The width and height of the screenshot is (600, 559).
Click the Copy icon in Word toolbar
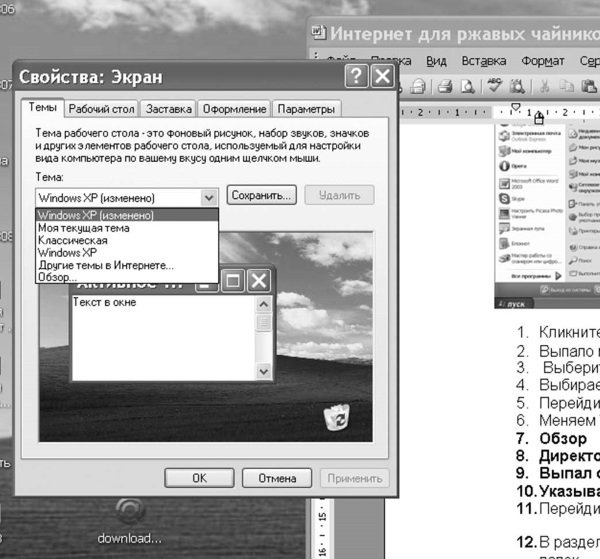tap(566, 86)
